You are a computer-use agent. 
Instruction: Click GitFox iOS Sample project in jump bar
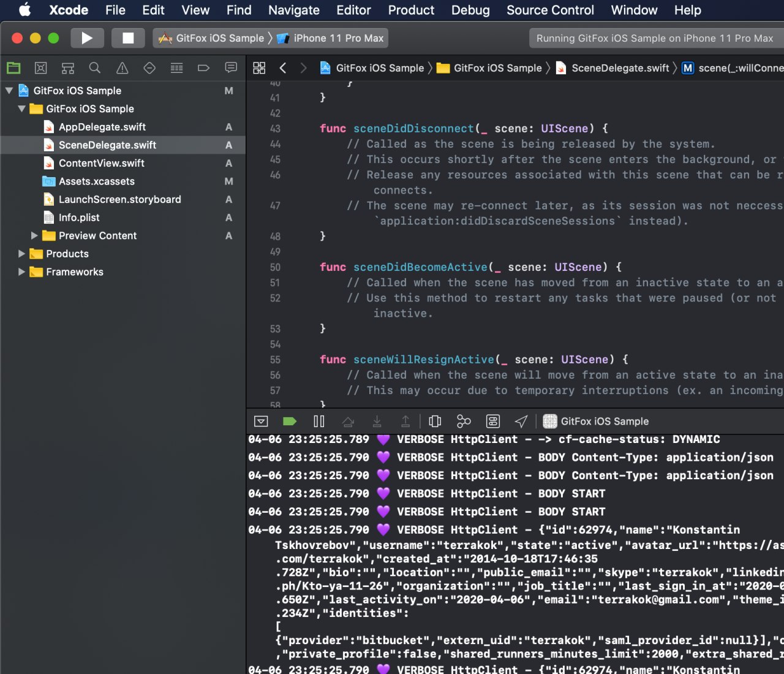372,68
